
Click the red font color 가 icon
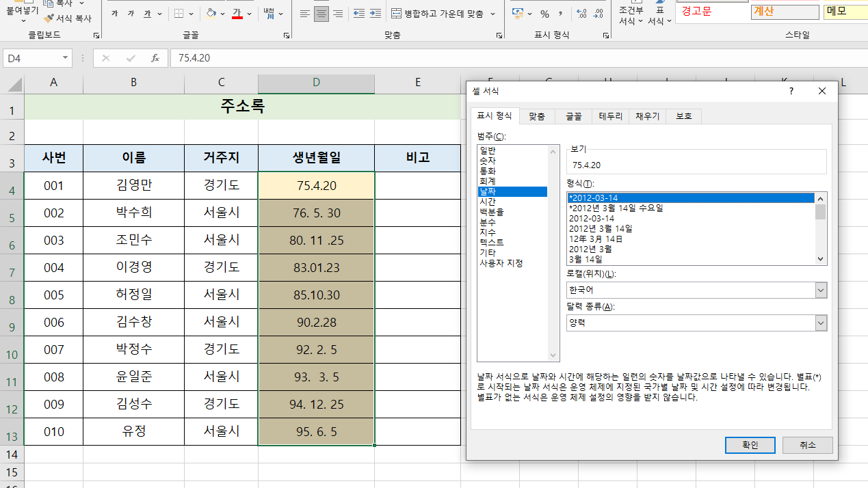click(x=237, y=13)
